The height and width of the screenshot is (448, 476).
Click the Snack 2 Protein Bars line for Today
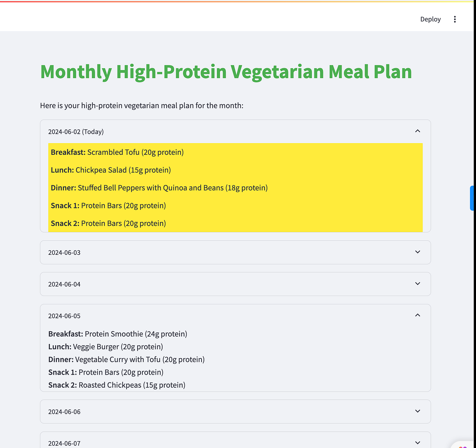point(108,223)
